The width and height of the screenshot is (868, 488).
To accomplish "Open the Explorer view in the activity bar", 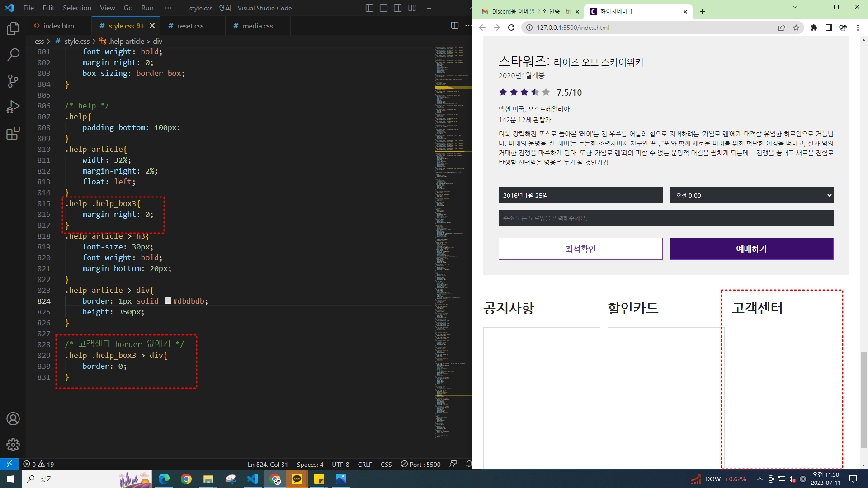I will coord(13,29).
